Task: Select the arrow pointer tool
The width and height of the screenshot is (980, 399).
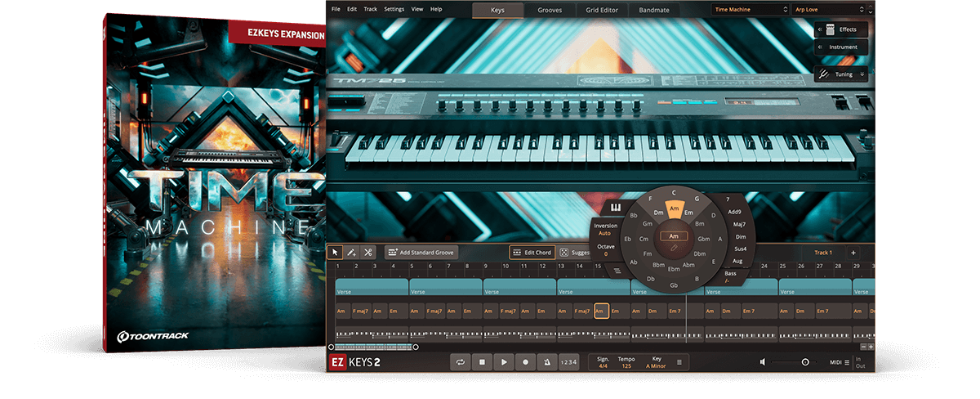Action: click(335, 253)
